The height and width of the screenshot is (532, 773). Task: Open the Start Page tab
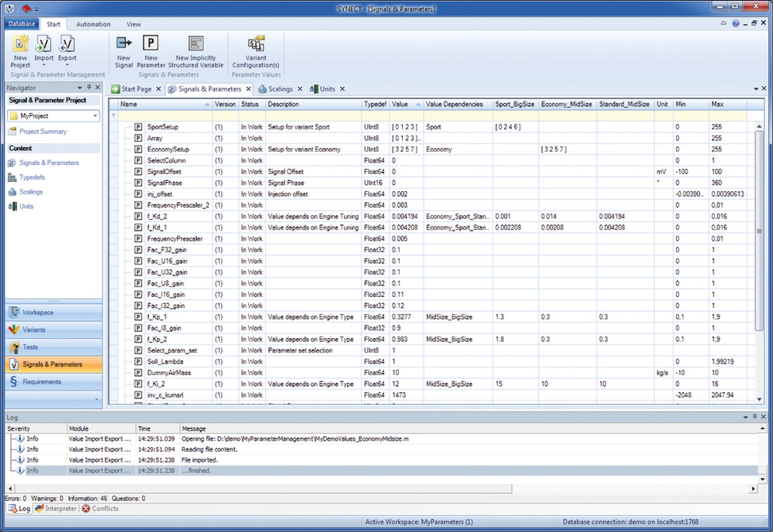coord(135,89)
